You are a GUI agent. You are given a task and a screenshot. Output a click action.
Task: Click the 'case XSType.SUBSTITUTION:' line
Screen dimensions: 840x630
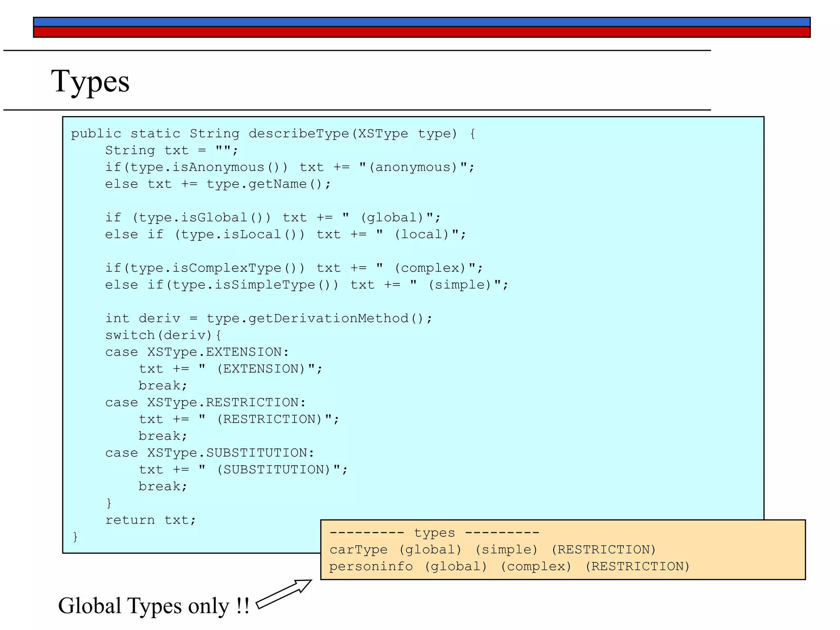[210, 453]
